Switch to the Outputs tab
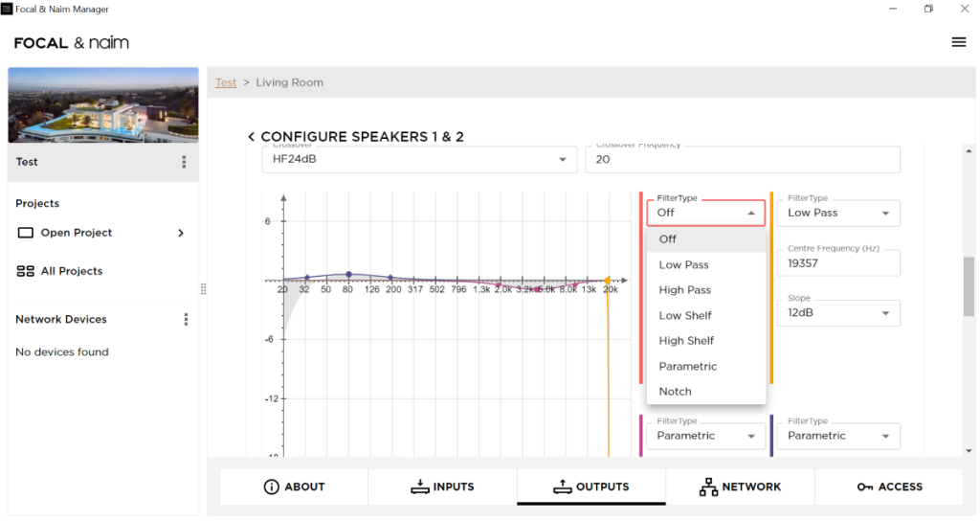The width and height of the screenshot is (980, 521). (x=591, y=487)
